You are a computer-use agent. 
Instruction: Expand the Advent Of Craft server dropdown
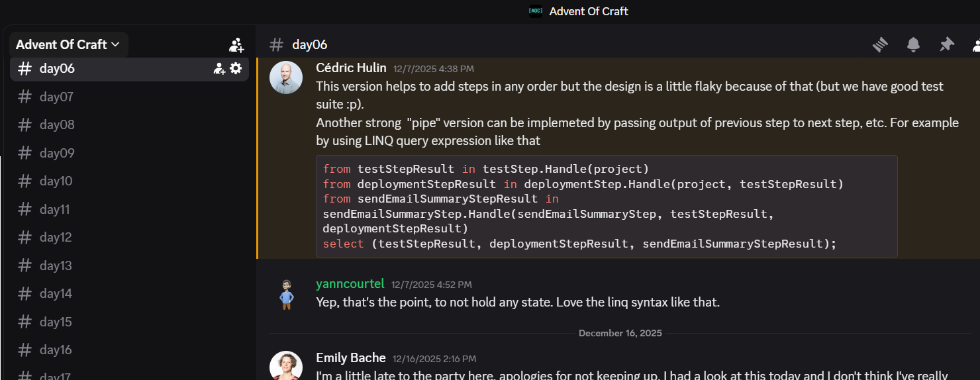68,44
